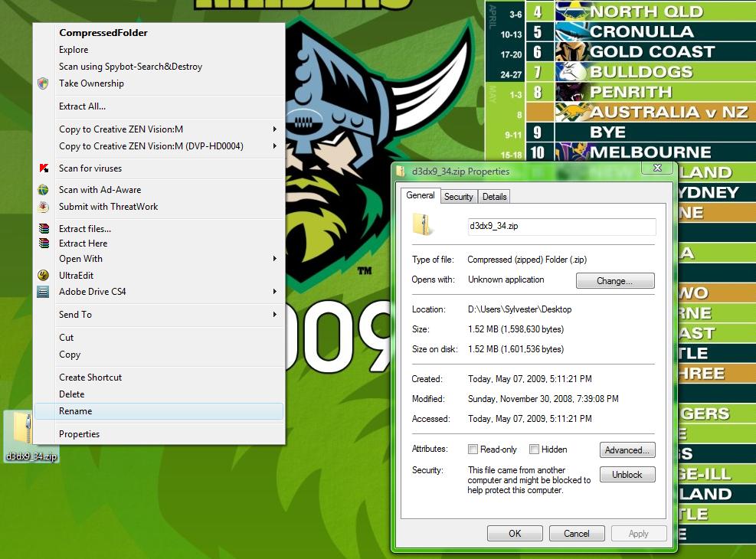Click the WinRAR icon beside Extract files...
This screenshot has width=756, height=559.
pos(44,229)
